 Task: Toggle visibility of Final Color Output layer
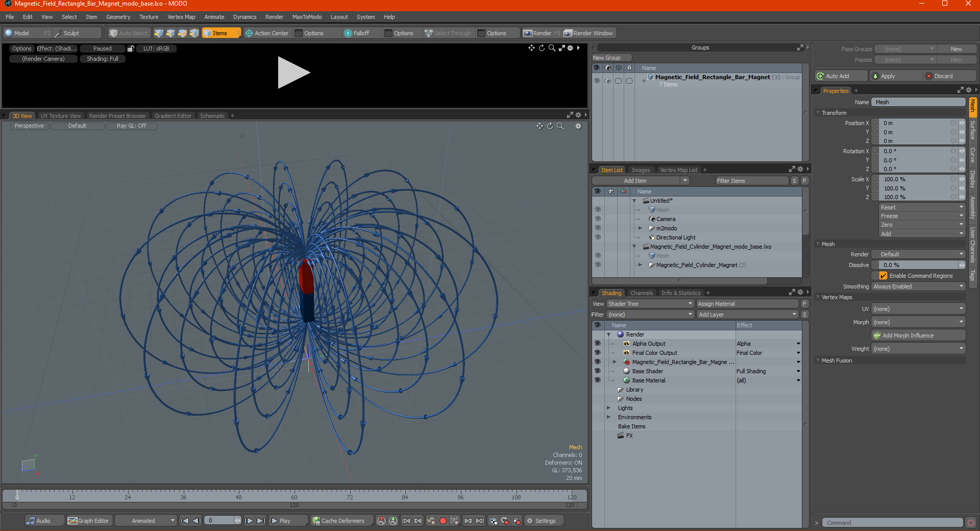(x=598, y=353)
